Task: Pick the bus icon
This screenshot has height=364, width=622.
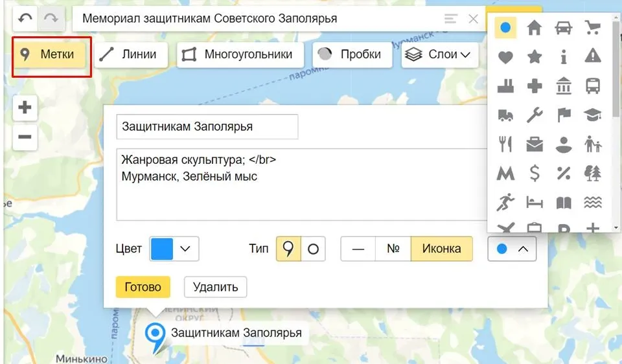Action: [593, 86]
